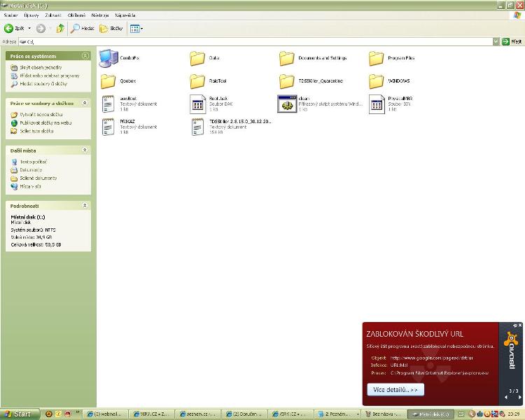This screenshot has width=525, height=420.
Task: Select the clean script file icon
Action: [287, 104]
